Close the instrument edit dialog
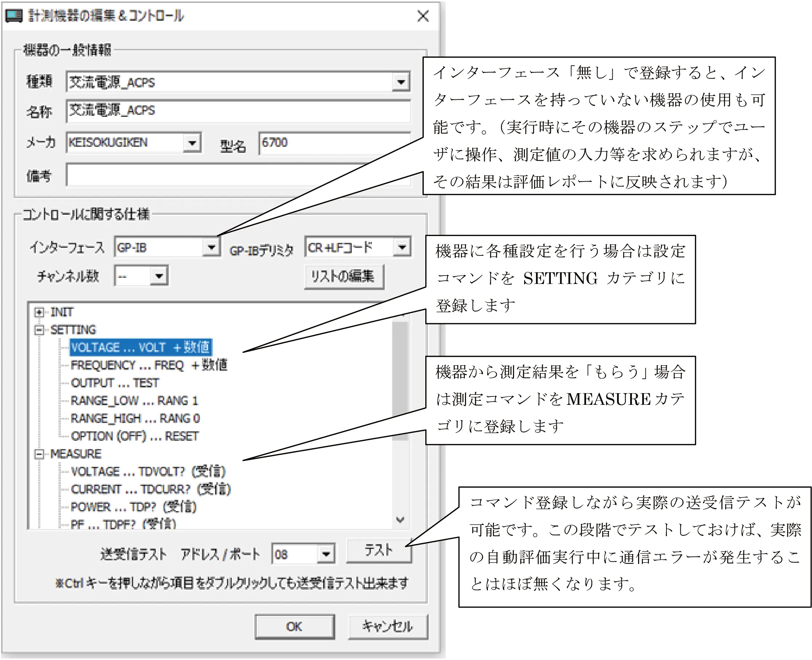This screenshot has width=812, height=660. (422, 16)
